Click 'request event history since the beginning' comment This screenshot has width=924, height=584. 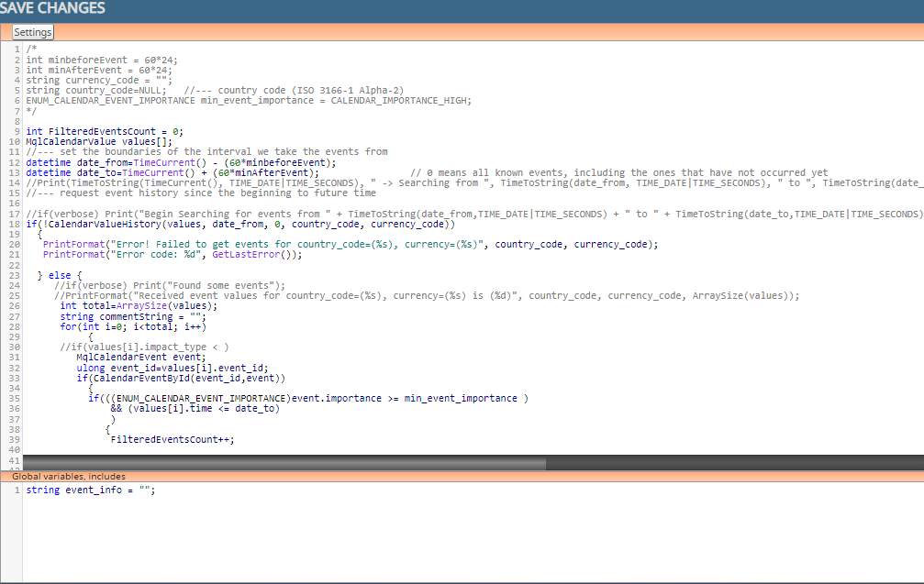coord(201,193)
